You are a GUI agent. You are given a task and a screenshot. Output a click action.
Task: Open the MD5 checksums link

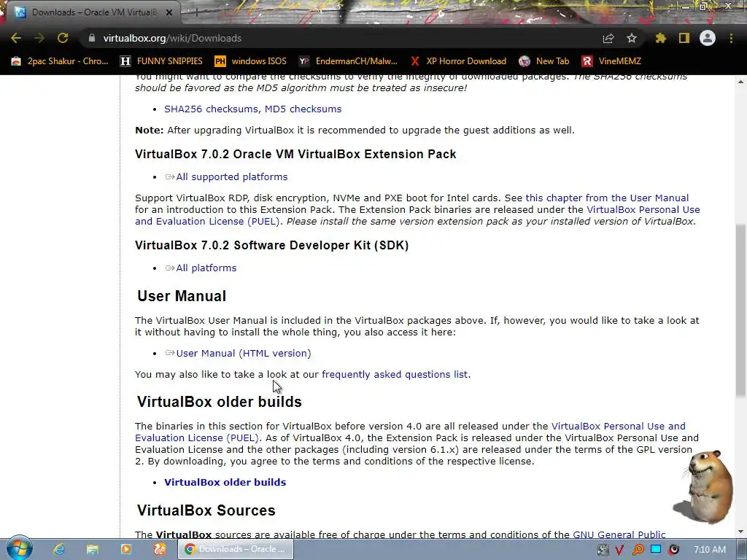[x=303, y=109]
